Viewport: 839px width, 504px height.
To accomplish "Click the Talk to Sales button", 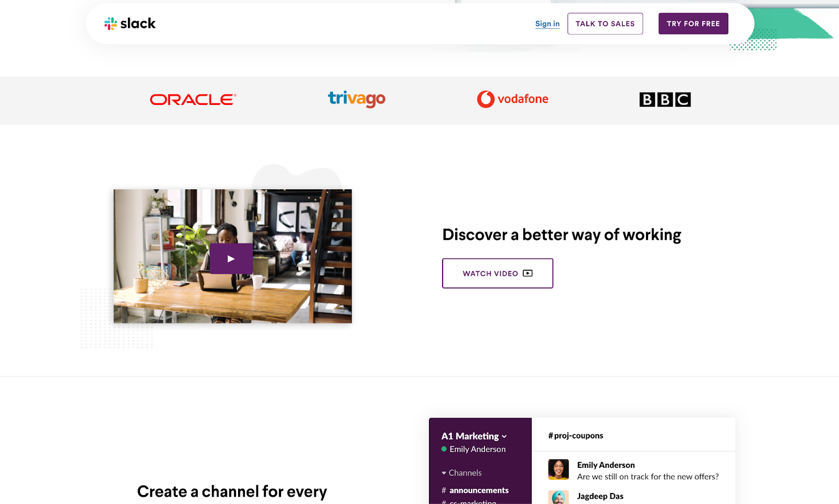I will click(x=605, y=24).
